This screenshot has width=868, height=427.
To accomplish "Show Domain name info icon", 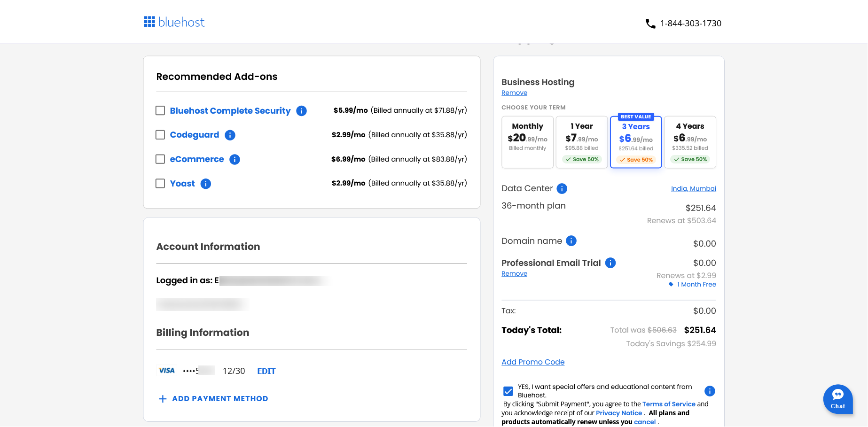I will (x=571, y=241).
